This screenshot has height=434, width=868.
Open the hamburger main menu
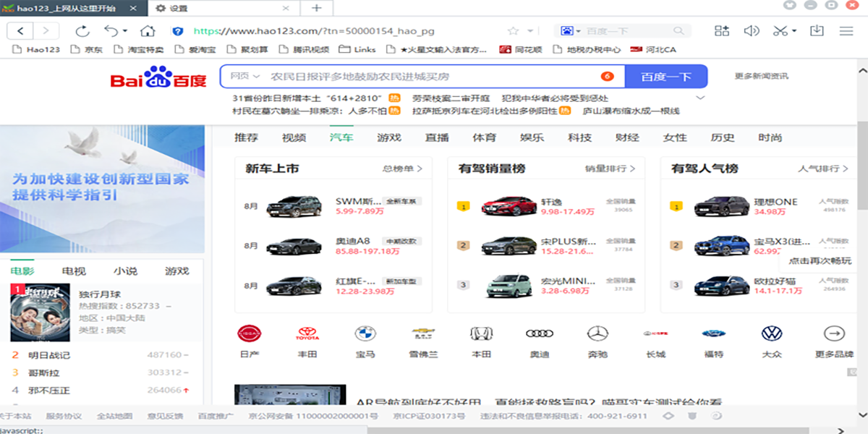pos(846,31)
